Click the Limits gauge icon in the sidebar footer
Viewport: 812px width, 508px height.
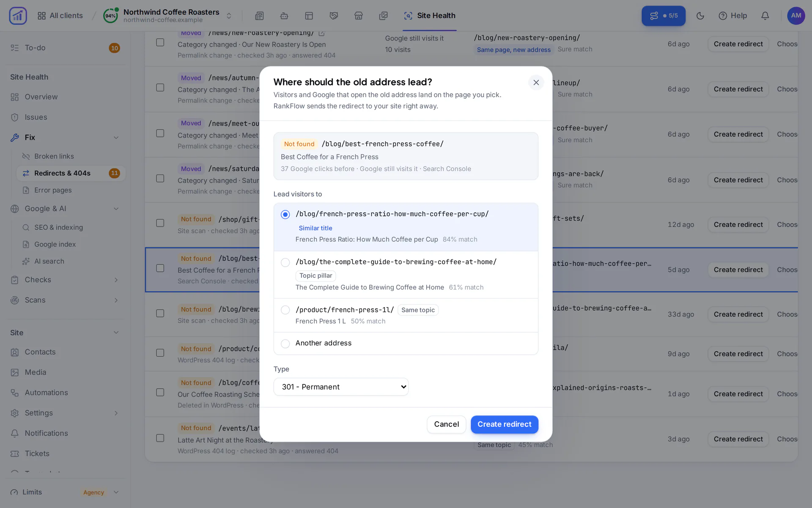[14, 492]
